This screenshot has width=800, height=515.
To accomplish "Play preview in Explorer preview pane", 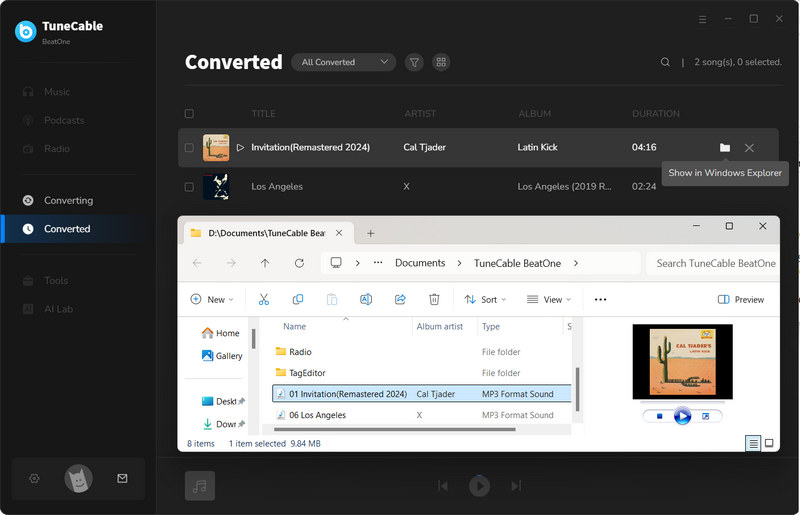I will (x=682, y=416).
